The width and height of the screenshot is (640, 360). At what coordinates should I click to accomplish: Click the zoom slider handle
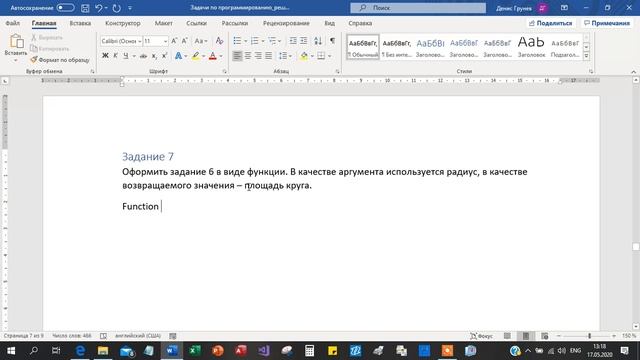(x=589, y=336)
